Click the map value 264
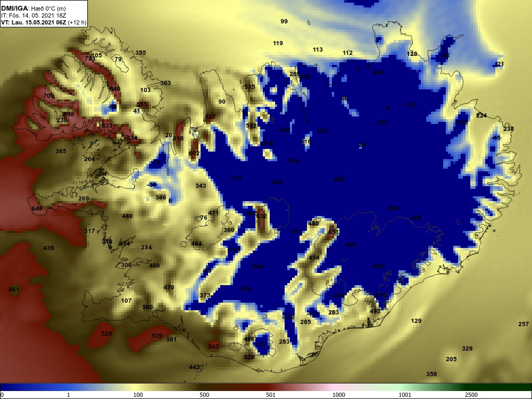Viewport: 532px width, 399px height. [89, 159]
